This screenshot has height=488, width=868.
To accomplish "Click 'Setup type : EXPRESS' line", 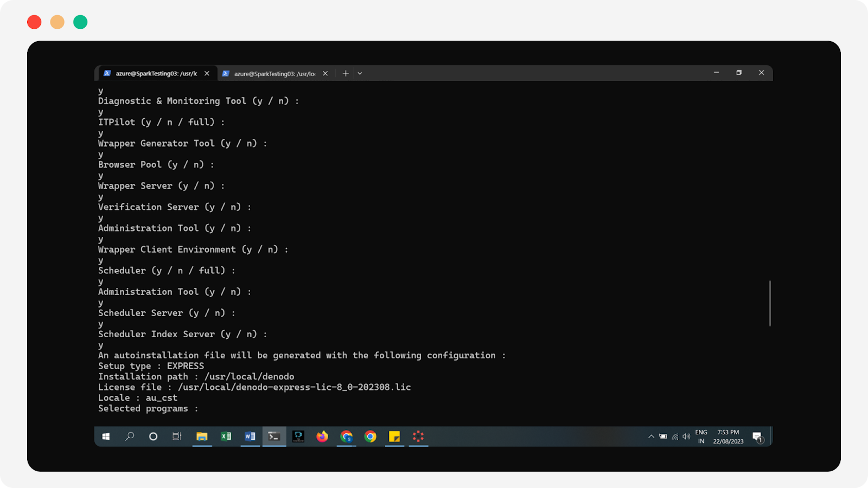I will tap(151, 366).
